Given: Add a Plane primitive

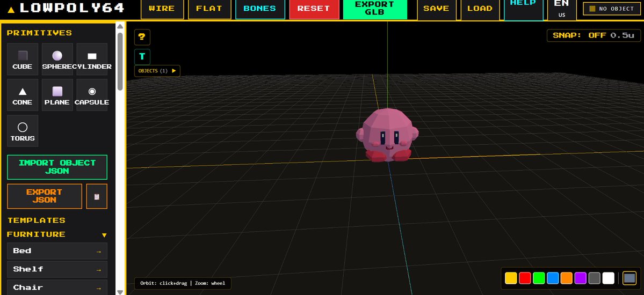Looking at the screenshot, I should [x=57, y=95].
